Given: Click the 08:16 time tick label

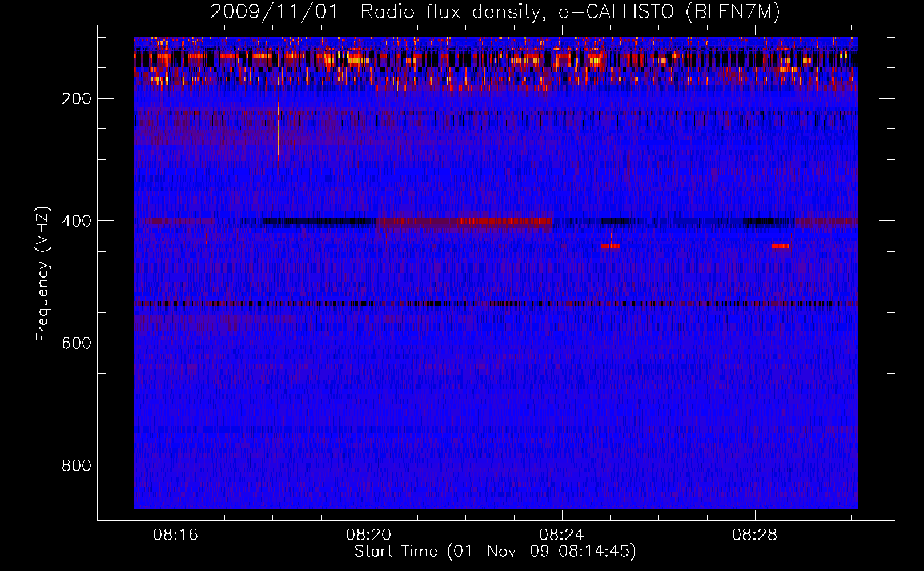Looking at the screenshot, I should pyautogui.click(x=175, y=535).
